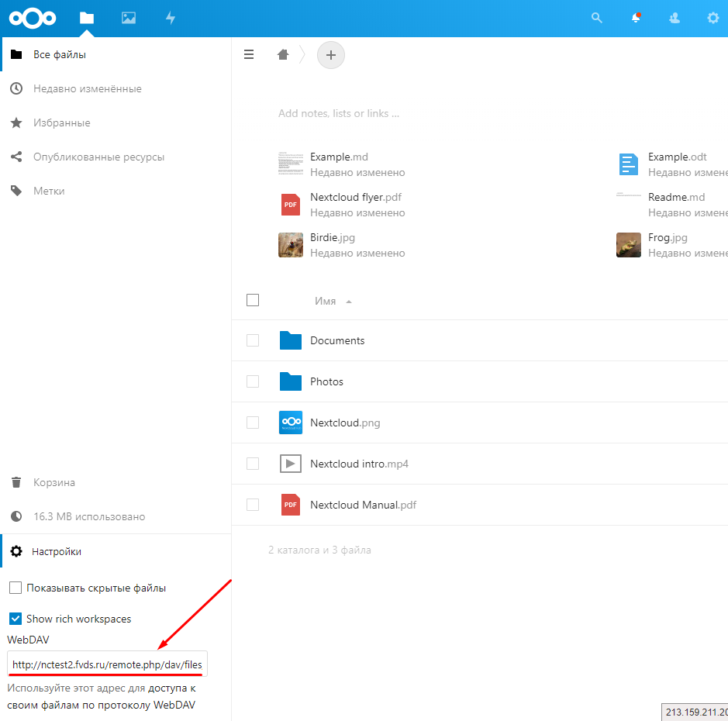Open Метки tags section
This screenshot has width=728, height=721.
point(116,191)
